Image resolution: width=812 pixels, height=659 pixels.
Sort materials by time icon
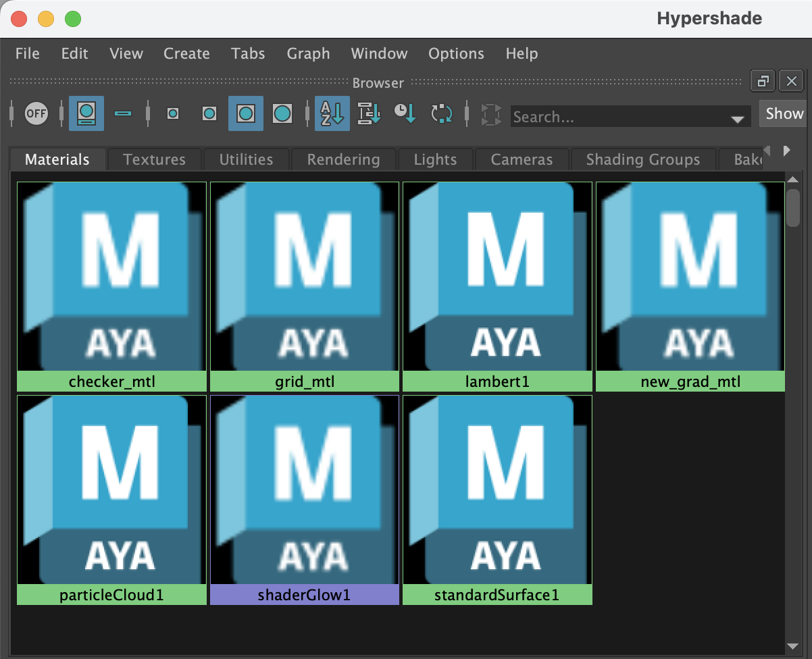pos(405,113)
